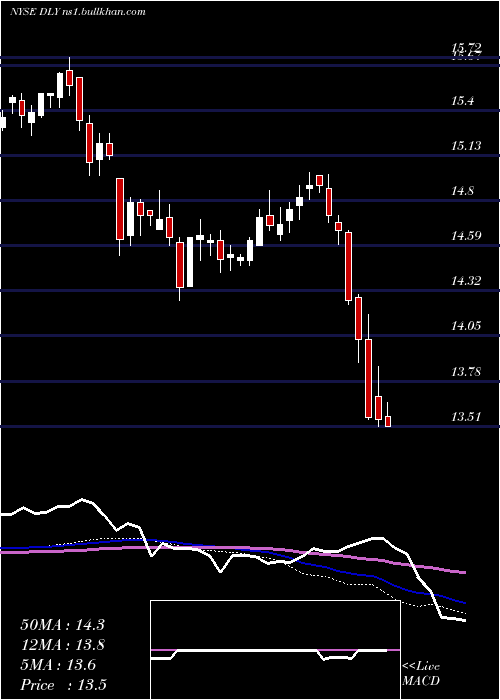Click the tall white candlestick near 14.32
Screen dimensions: 500x700
(190, 262)
